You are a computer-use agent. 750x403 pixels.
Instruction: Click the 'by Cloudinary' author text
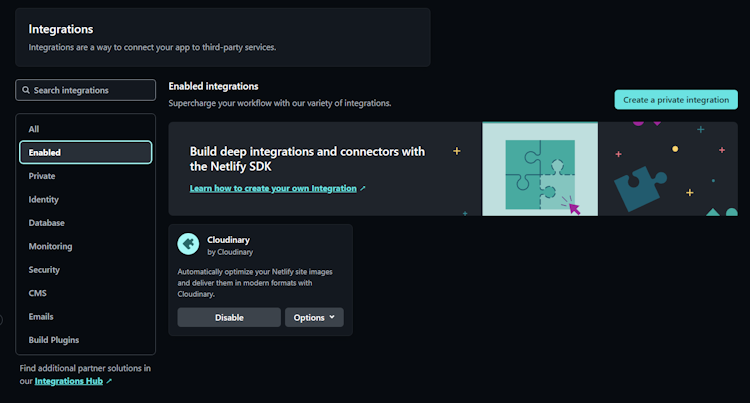(x=230, y=252)
